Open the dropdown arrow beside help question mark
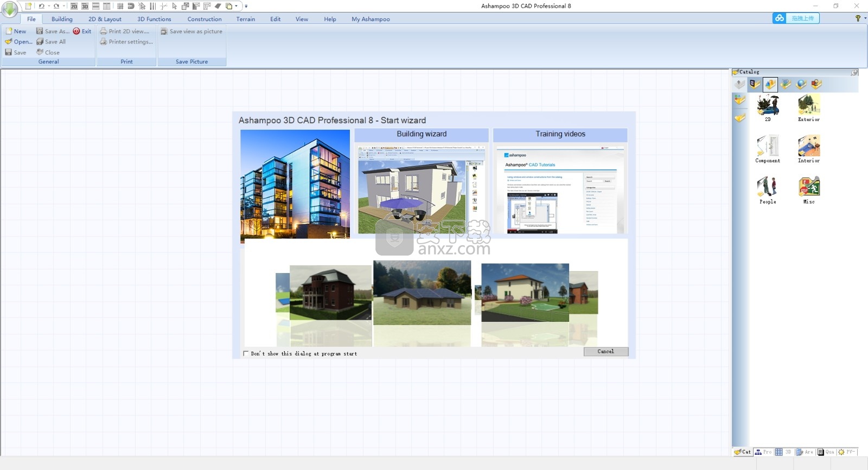This screenshot has width=868, height=470. (x=865, y=18)
